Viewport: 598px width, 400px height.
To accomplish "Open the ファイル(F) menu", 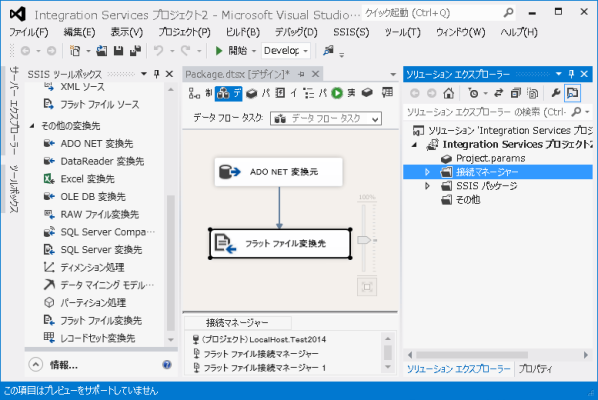I will coord(29,32).
